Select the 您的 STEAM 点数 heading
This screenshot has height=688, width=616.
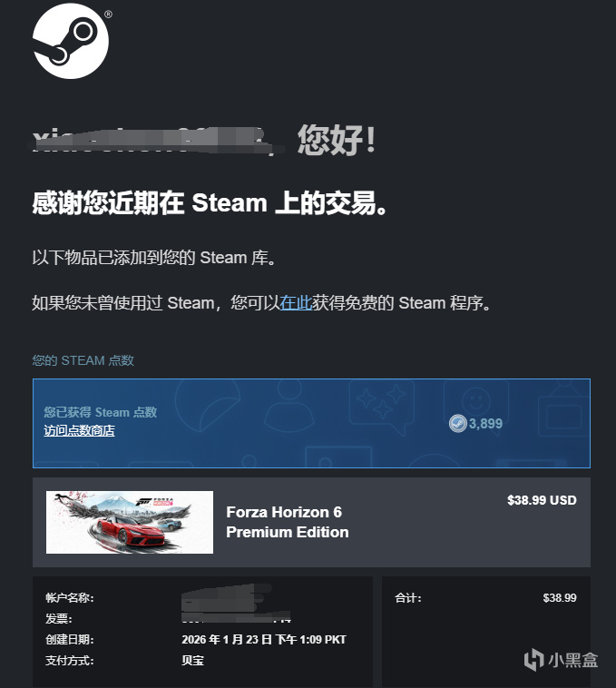pos(83,360)
